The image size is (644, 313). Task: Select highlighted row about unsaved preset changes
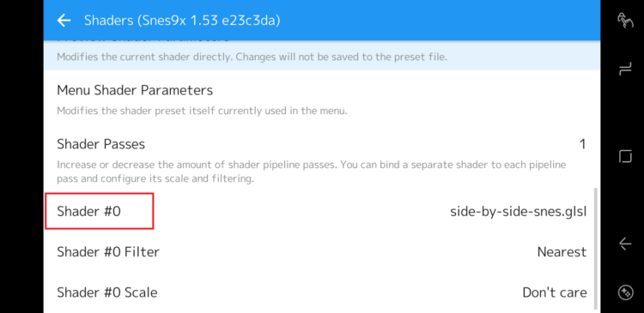coord(322,55)
